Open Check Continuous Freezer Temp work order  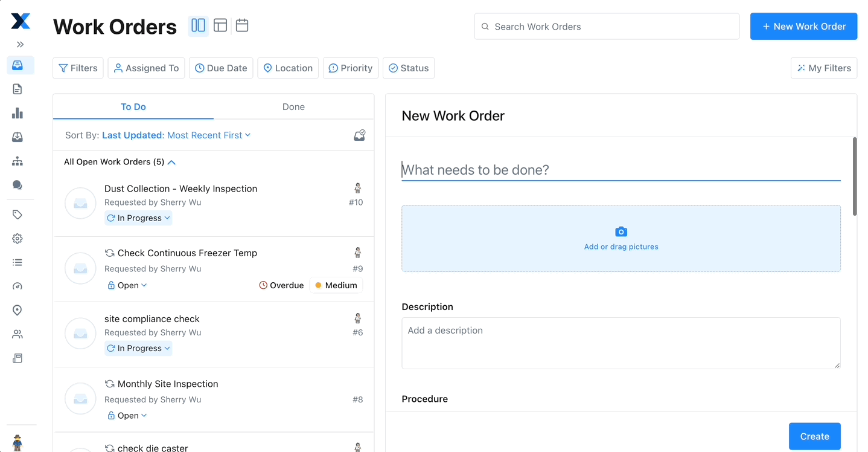187,253
